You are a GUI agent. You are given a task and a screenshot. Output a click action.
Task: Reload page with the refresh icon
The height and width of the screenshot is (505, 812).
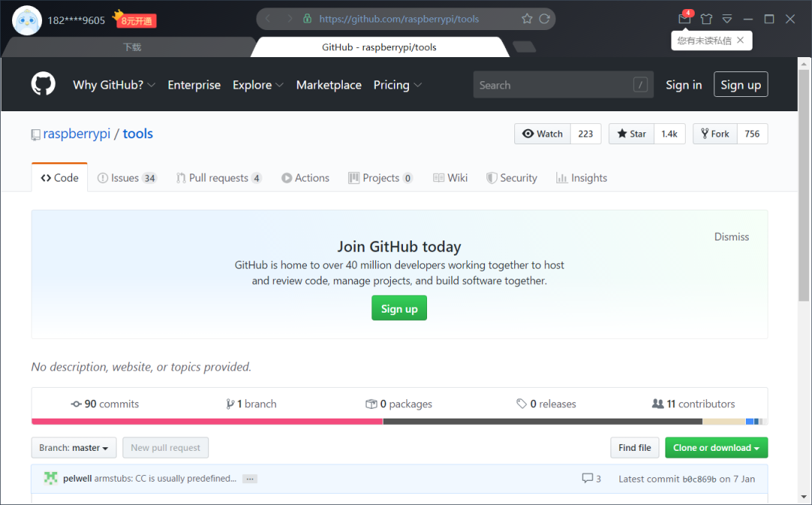coord(544,19)
